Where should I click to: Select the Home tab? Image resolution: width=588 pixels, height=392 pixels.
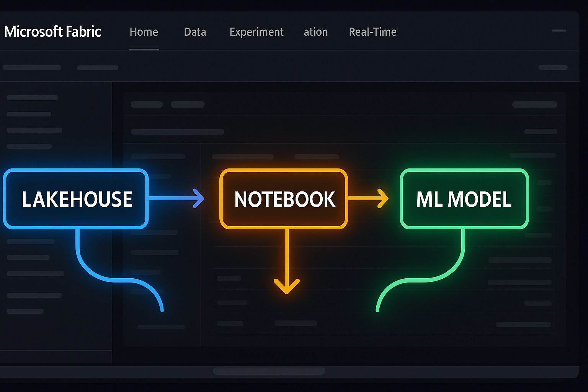point(144,32)
